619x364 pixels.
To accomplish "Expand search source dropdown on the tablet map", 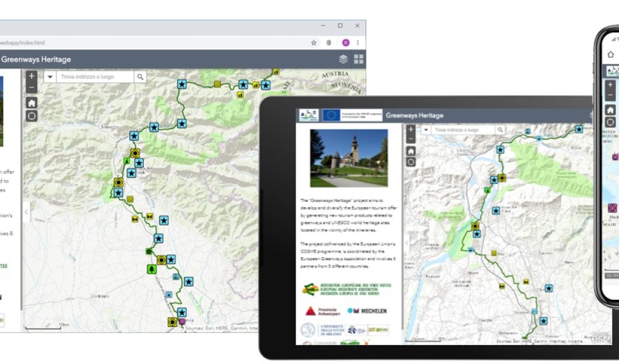I will click(427, 130).
